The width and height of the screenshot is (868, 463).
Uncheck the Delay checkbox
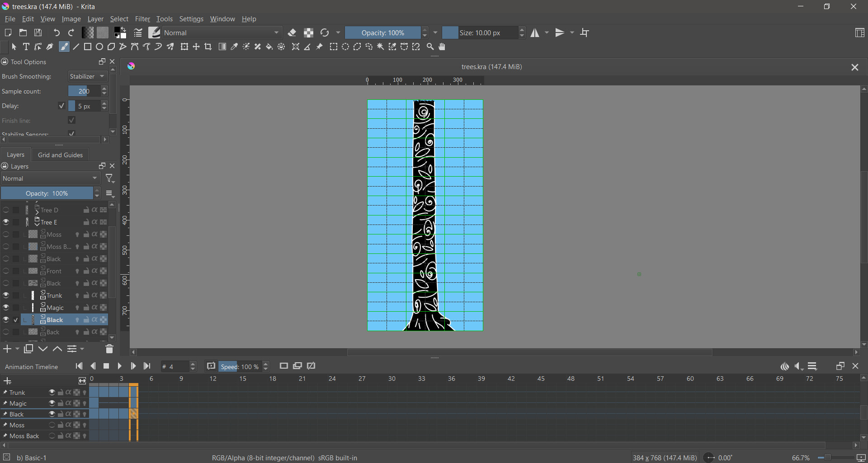point(62,106)
